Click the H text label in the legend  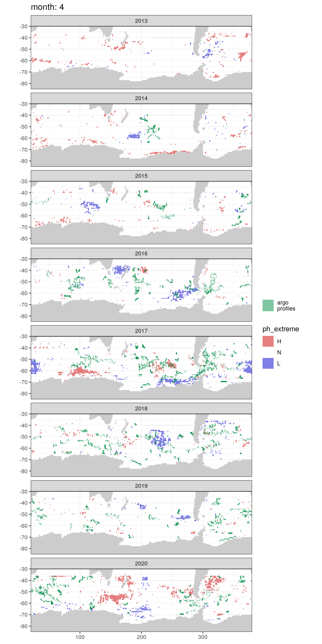279,341
